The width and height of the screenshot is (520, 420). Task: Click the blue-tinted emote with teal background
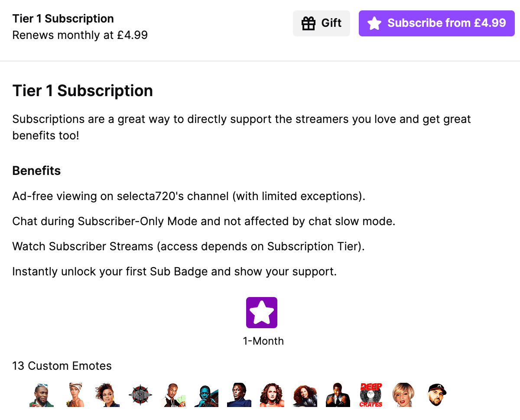(206, 395)
